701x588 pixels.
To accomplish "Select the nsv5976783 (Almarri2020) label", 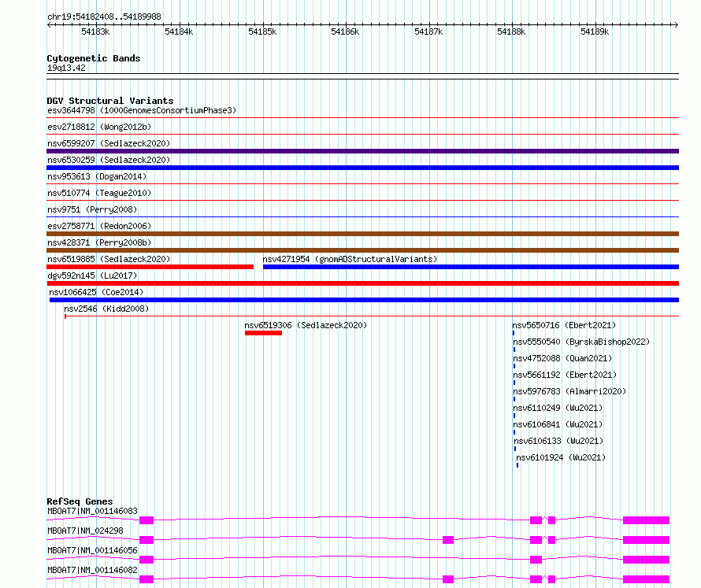I will (569, 391).
